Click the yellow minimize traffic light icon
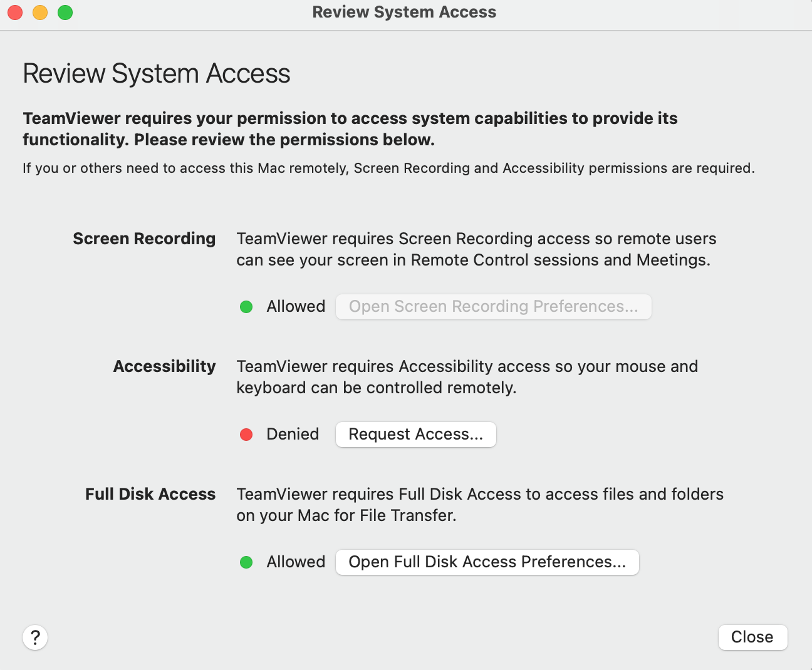The width and height of the screenshot is (812, 670). [39, 12]
